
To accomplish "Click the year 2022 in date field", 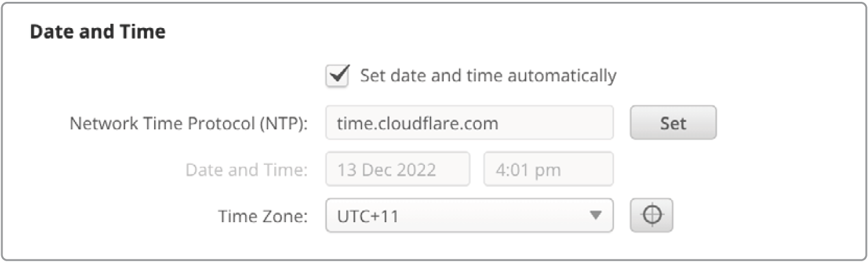I will (x=416, y=170).
